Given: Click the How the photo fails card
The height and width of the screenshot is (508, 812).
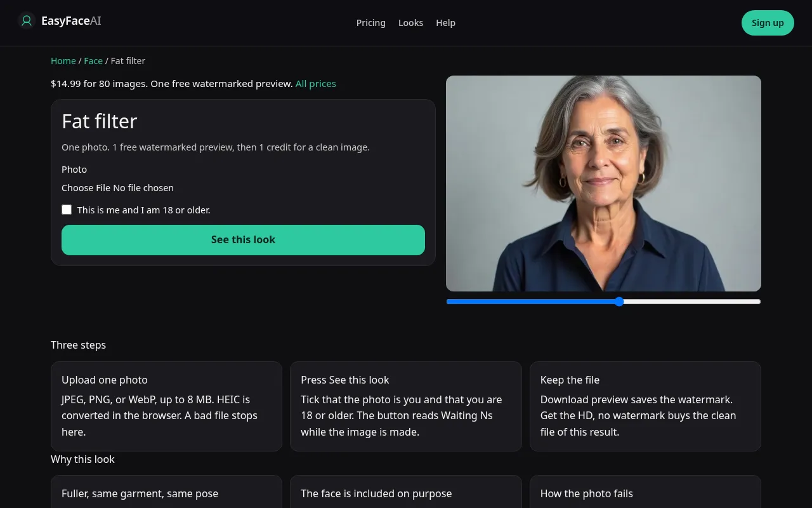Looking at the screenshot, I should 645,492.
